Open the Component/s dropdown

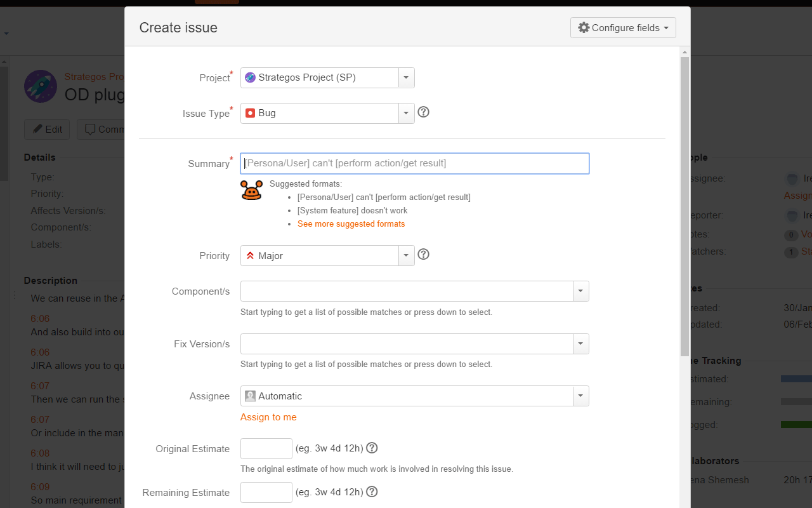[580, 291]
